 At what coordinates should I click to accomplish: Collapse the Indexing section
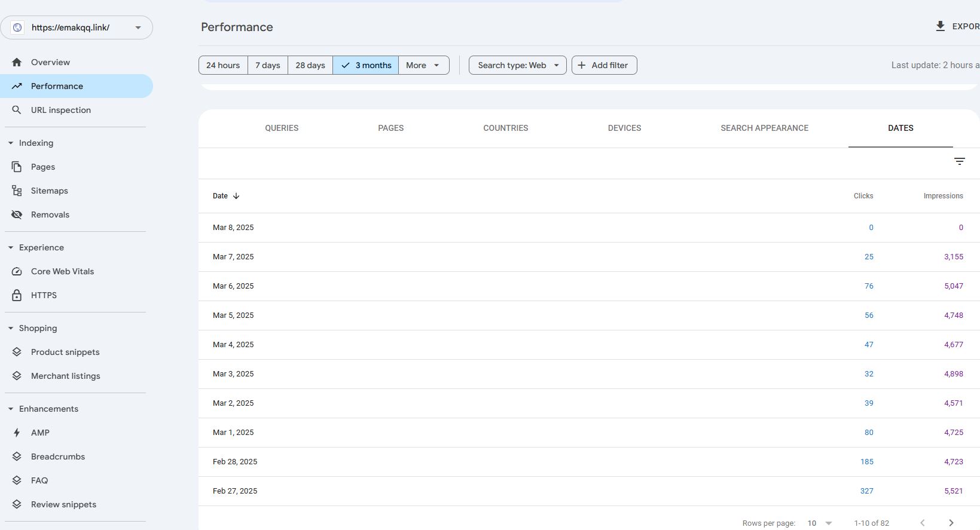[x=11, y=143]
